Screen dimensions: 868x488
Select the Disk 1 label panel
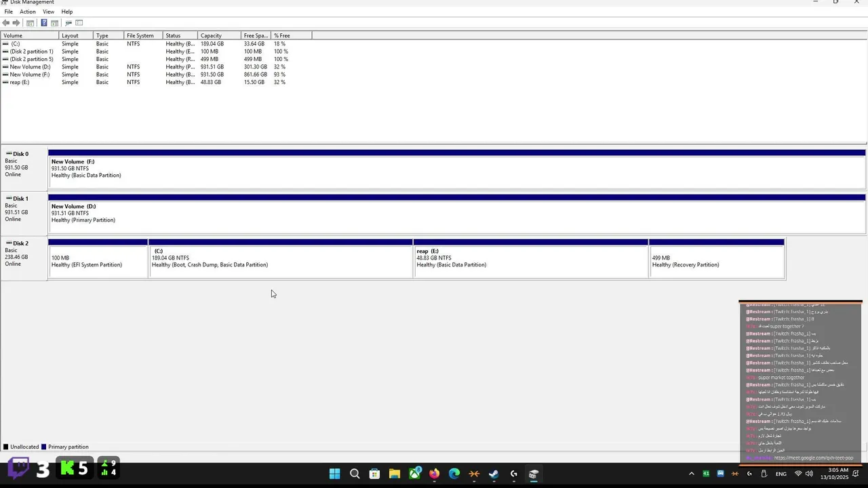(24, 213)
